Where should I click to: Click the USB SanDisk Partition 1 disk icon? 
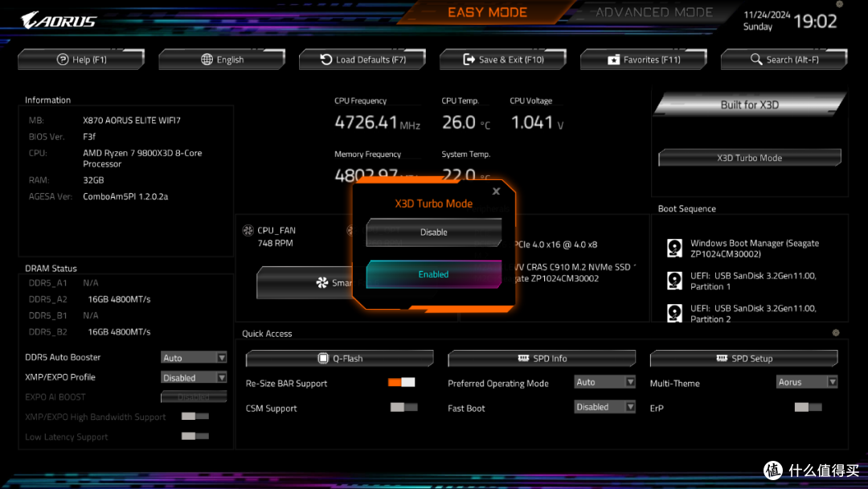click(x=674, y=281)
